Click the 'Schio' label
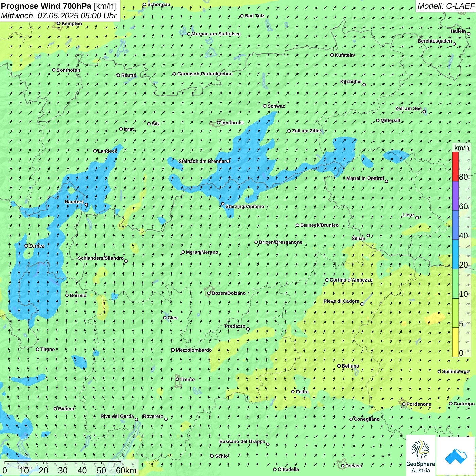The image size is (476, 476). pos(221,456)
